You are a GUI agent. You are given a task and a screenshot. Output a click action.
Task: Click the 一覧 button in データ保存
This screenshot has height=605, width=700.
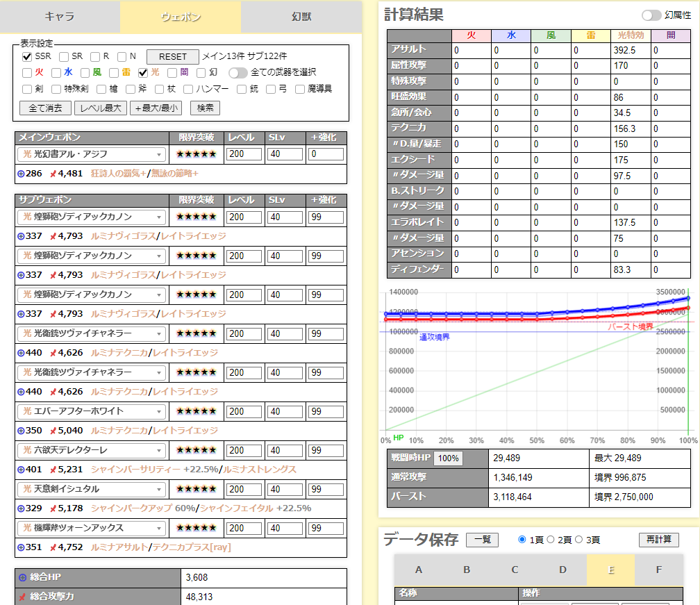[x=482, y=540]
